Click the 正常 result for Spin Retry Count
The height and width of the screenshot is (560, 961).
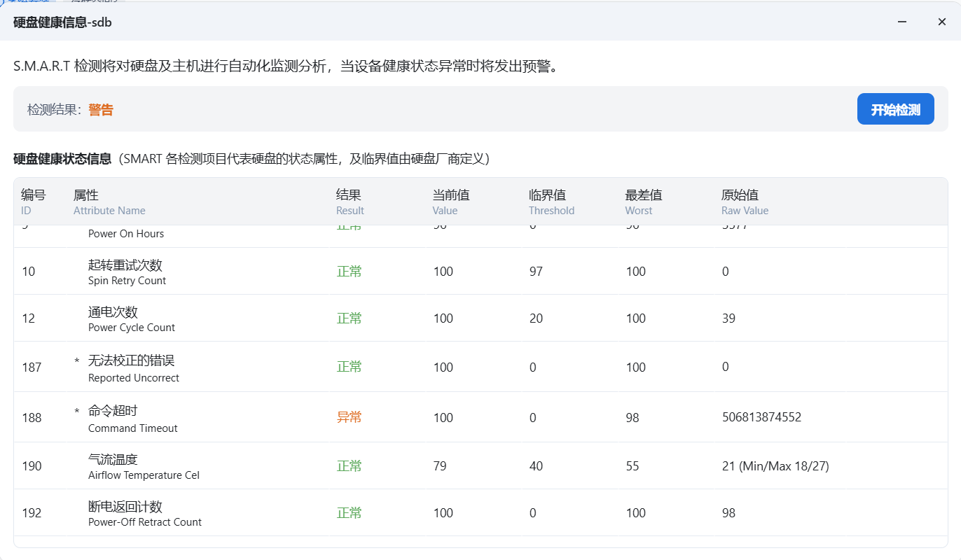point(350,272)
